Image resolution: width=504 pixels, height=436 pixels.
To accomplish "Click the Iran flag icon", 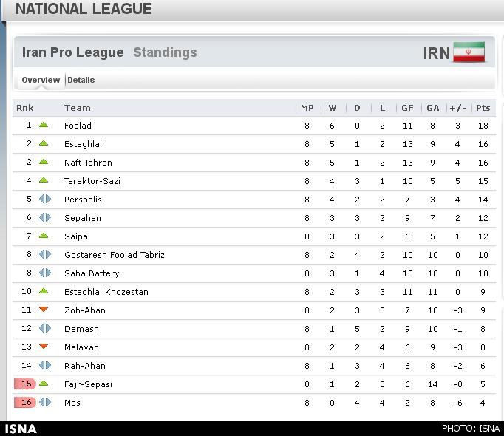I will point(469,52).
